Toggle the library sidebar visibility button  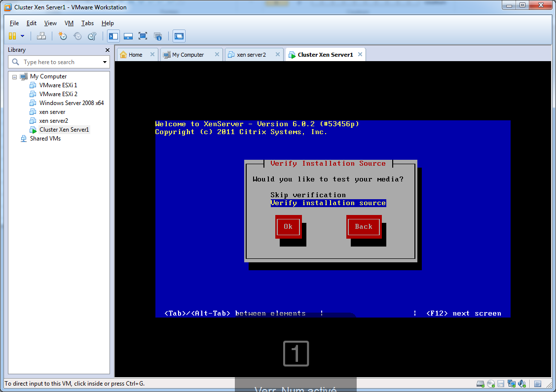click(113, 36)
